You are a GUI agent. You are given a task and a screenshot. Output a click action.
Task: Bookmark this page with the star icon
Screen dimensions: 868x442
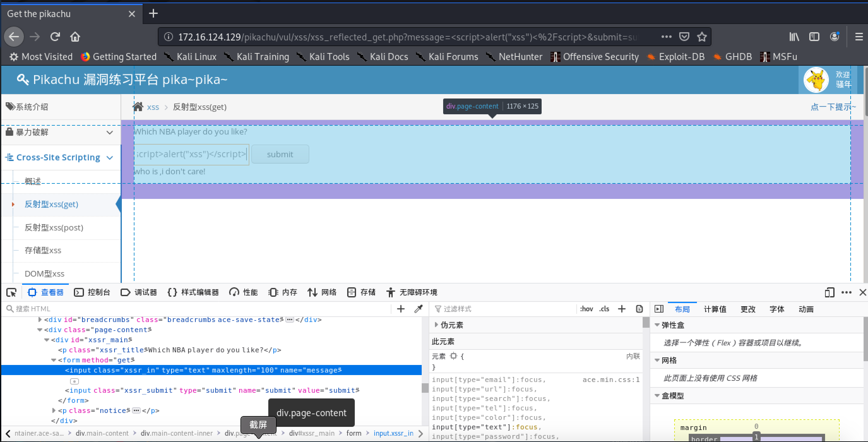pyautogui.click(x=702, y=37)
